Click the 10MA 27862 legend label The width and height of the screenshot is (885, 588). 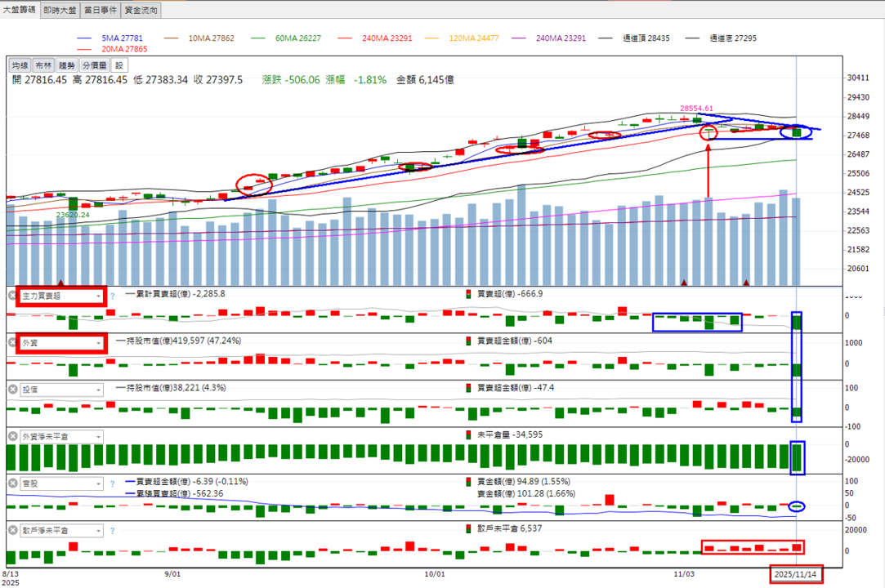(211, 38)
